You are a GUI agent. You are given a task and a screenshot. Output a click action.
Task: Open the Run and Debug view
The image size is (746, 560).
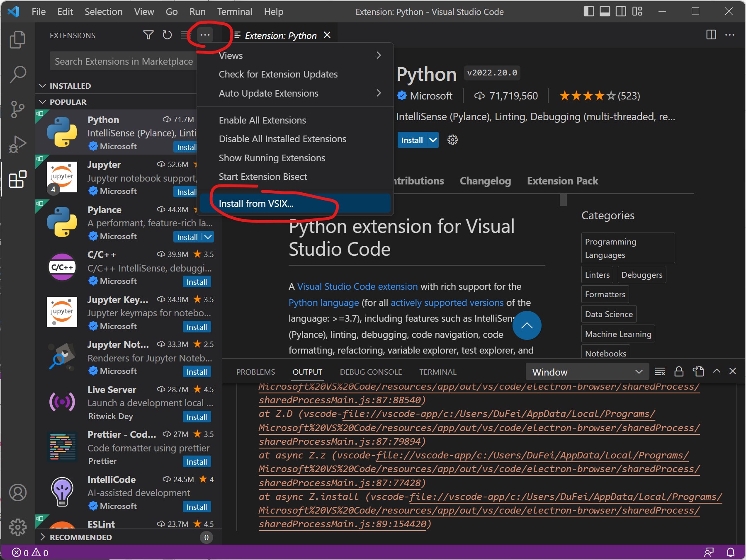pos(17,144)
